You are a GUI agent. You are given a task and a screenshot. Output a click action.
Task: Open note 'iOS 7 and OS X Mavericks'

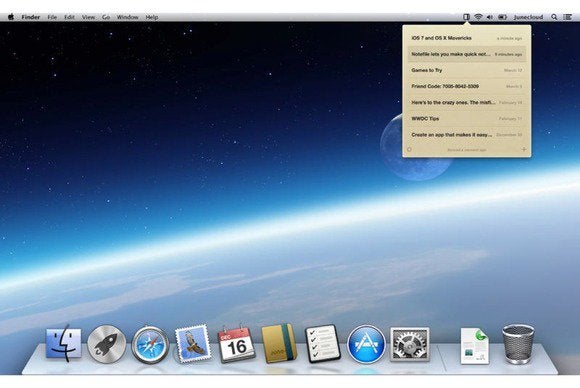pyautogui.click(x=466, y=38)
